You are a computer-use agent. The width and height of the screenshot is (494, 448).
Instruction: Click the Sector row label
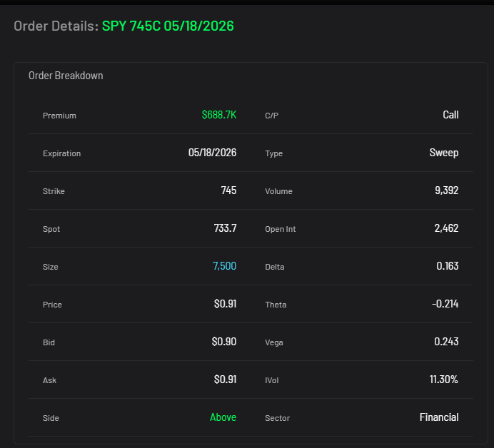click(x=277, y=418)
